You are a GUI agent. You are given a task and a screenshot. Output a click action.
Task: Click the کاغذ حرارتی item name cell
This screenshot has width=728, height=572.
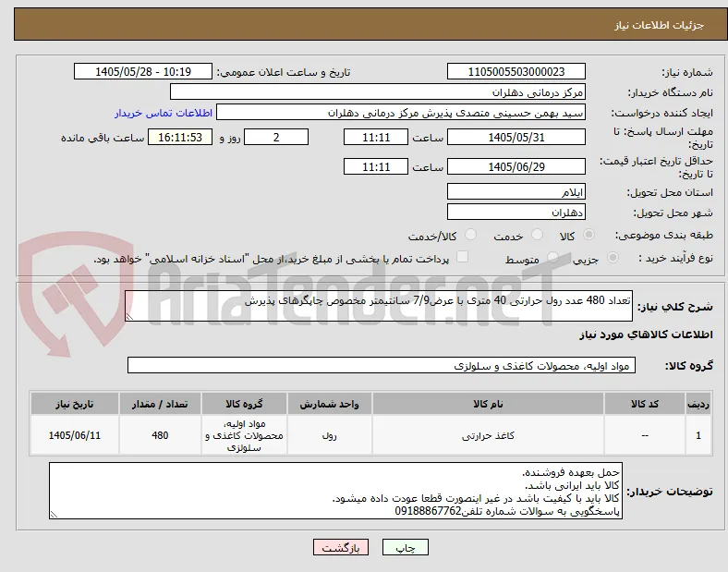[488, 435]
